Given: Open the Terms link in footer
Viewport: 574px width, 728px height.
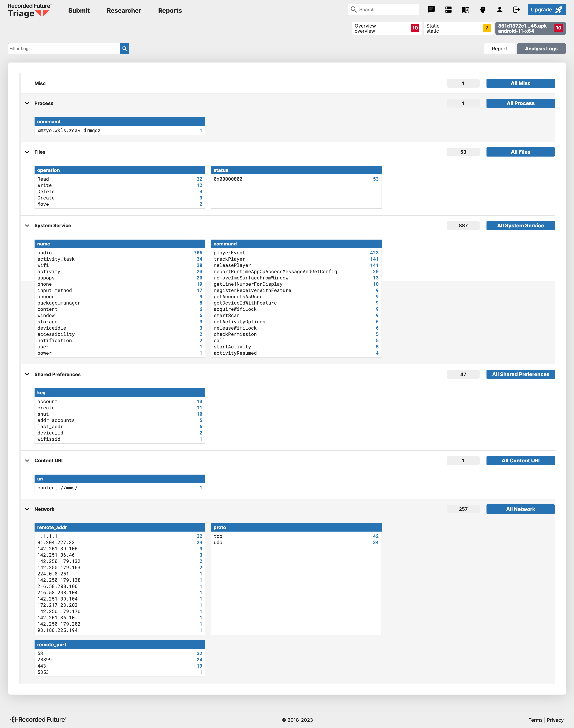Looking at the screenshot, I should (x=535, y=720).
